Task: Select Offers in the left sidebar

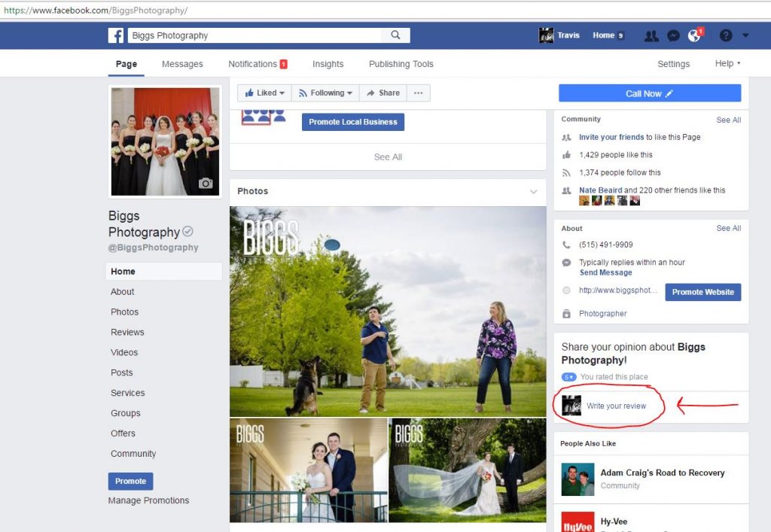Action: point(123,433)
